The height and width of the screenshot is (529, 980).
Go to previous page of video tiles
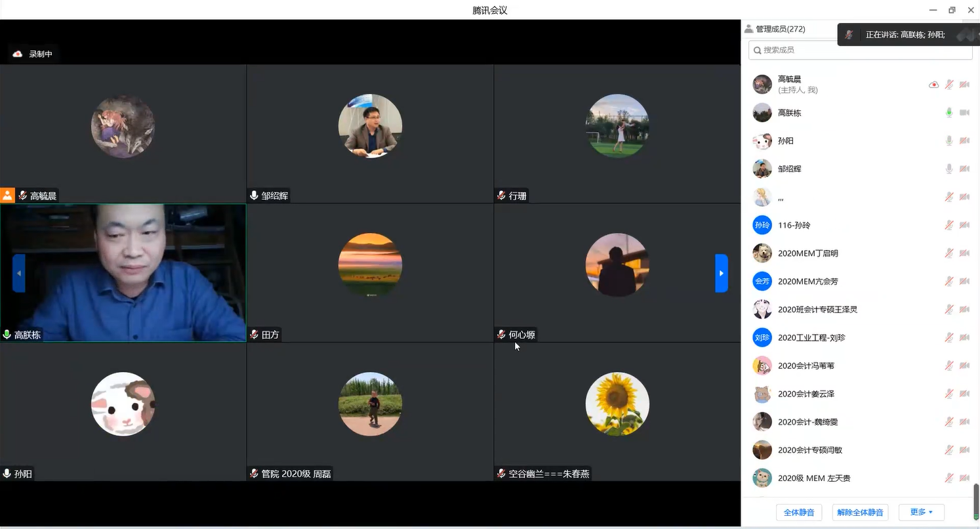19,273
